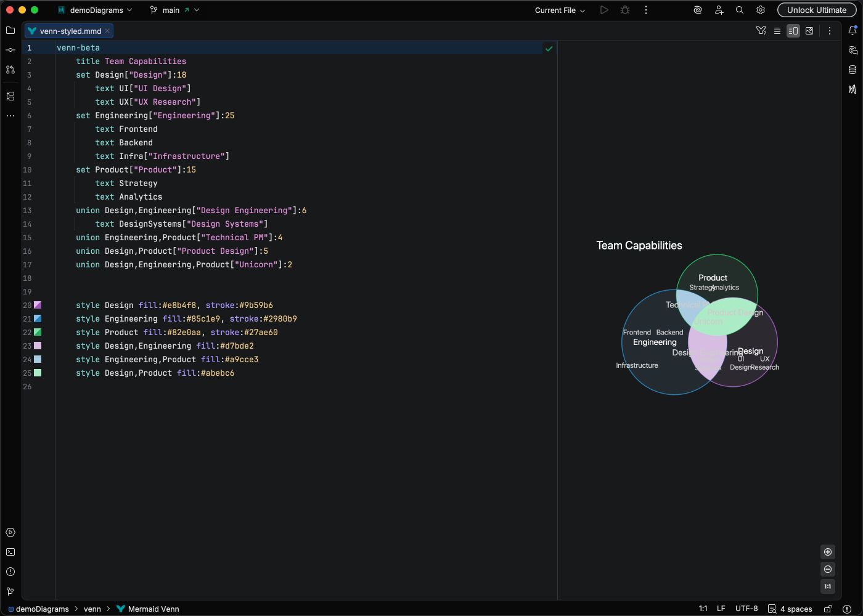Click the Unlock Ultimate button
This screenshot has height=616, width=863.
817,10
